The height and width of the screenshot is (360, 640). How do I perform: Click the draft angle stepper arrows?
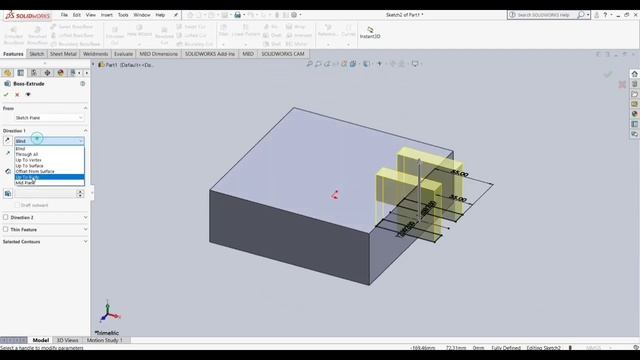[x=80, y=193]
